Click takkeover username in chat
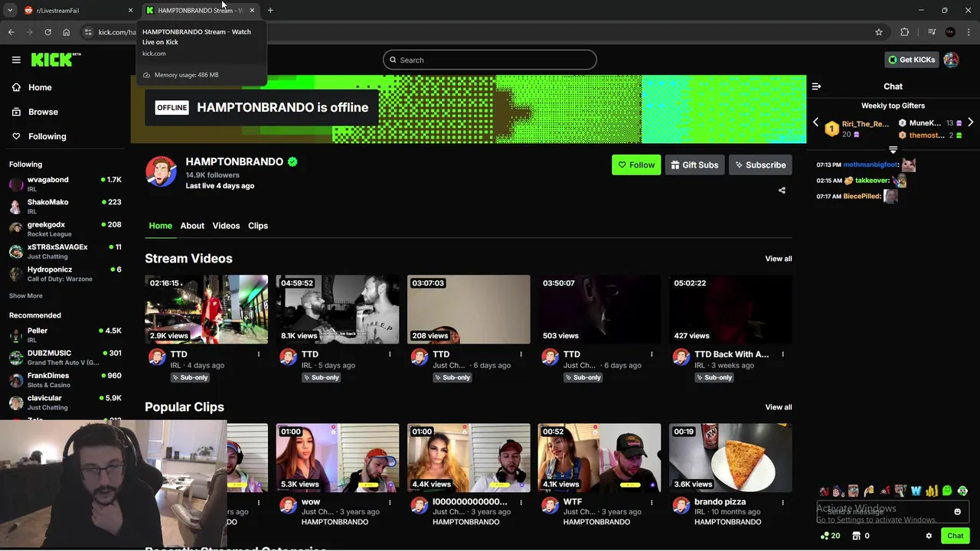980x551 pixels. point(872,181)
